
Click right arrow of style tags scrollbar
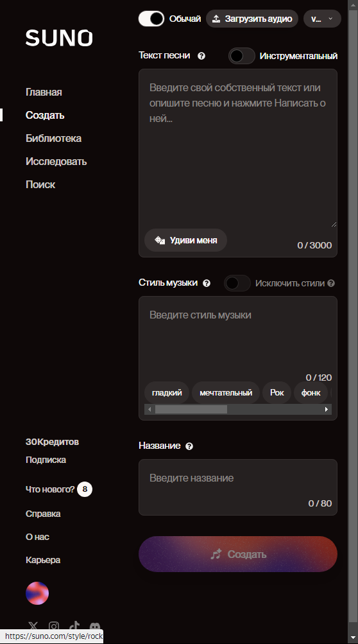(x=327, y=409)
